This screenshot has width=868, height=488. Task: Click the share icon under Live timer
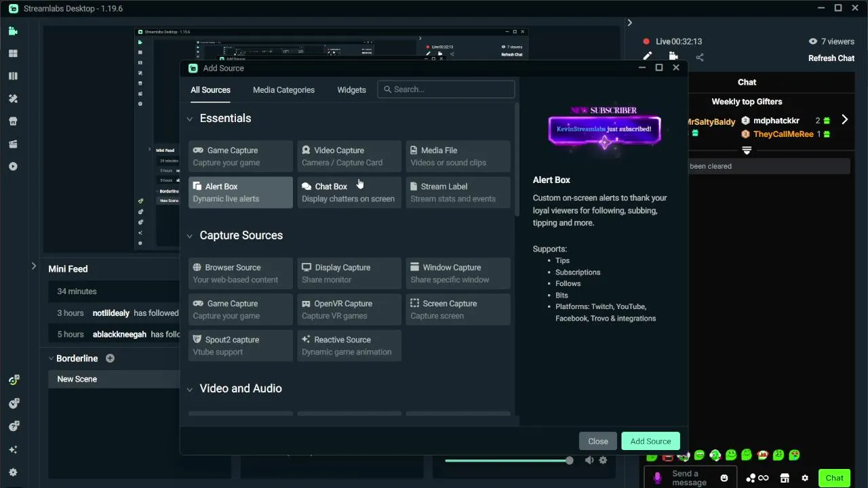[x=700, y=58]
